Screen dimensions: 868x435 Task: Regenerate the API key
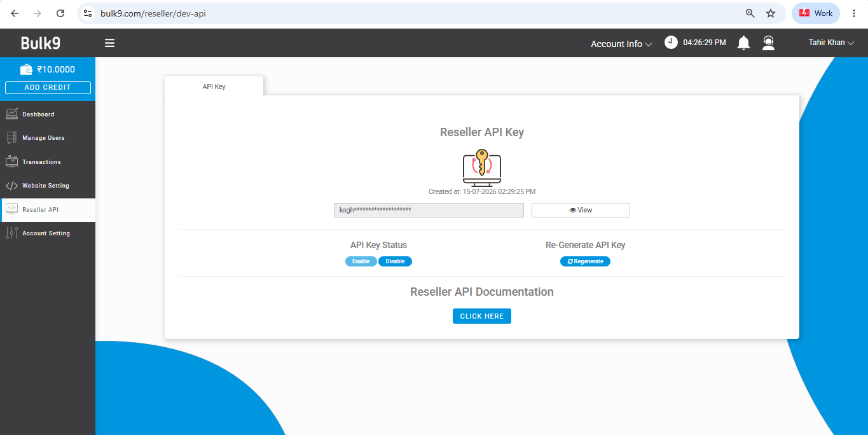click(585, 261)
